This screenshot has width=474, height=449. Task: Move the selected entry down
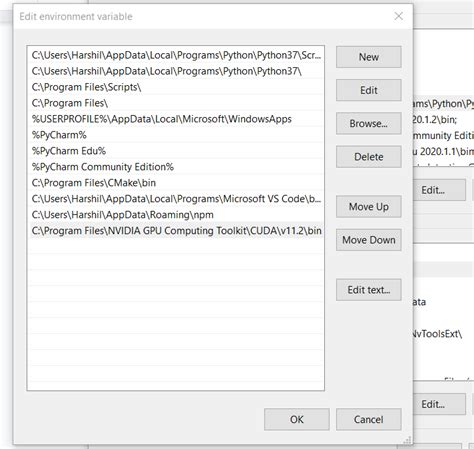point(368,240)
